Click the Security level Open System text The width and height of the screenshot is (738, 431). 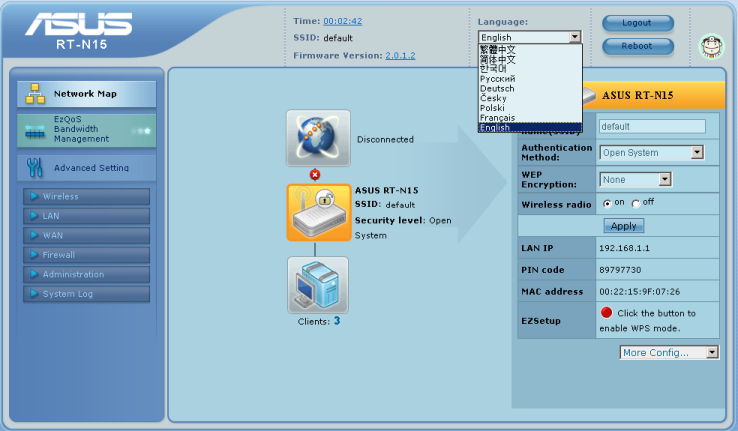click(x=403, y=228)
